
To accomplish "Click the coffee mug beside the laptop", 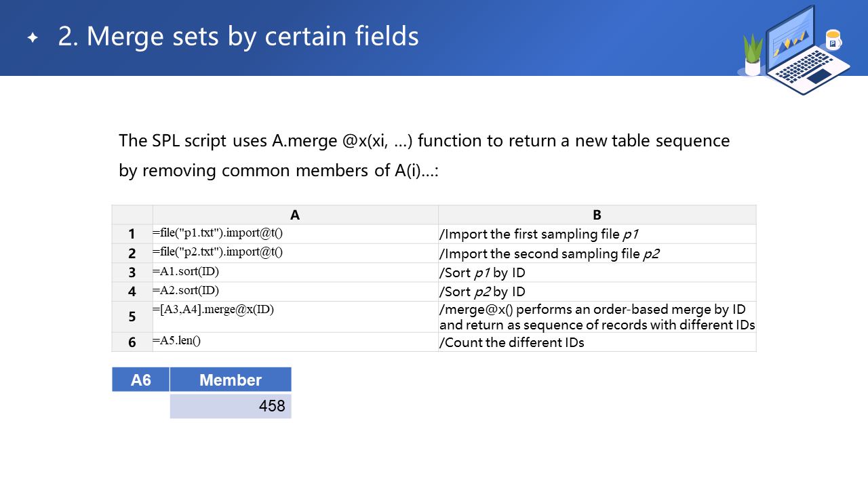I will coord(833,40).
